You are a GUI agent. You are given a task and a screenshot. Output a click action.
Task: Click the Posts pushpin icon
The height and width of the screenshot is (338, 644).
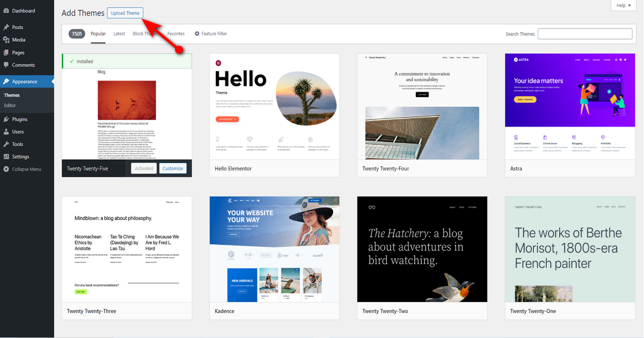tap(6, 27)
